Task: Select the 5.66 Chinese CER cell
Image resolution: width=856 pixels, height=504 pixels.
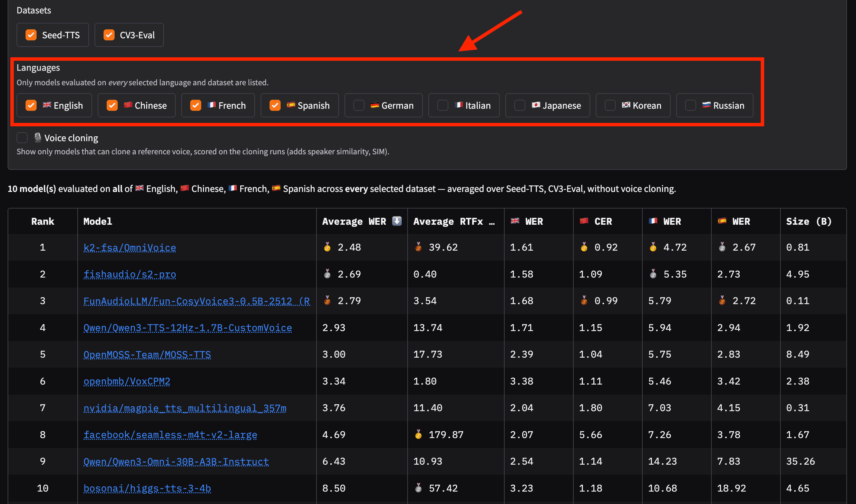Action: coord(607,435)
